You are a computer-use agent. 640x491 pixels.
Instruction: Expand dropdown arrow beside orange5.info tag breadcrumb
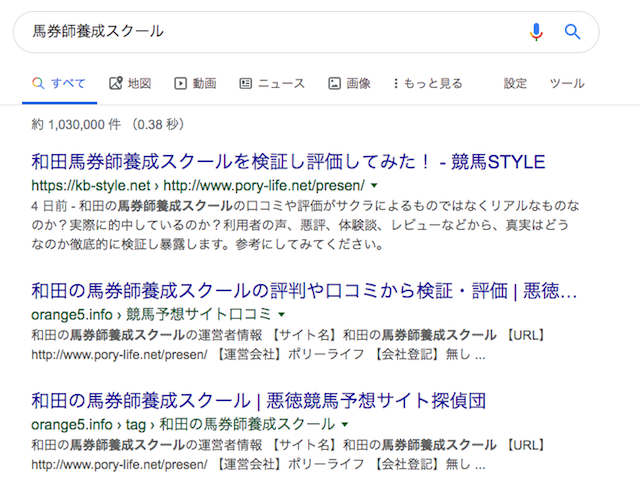(345, 424)
